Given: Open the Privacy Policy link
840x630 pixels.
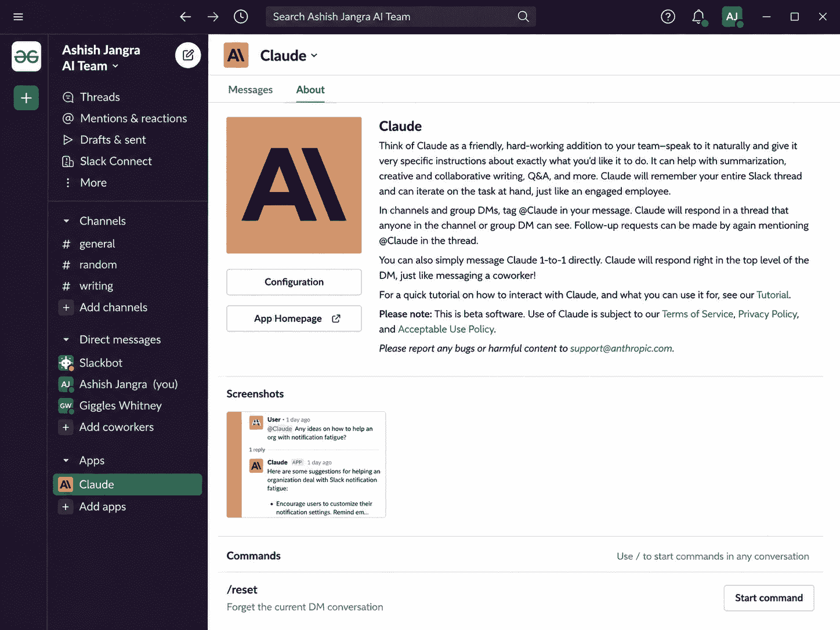Looking at the screenshot, I should click(767, 314).
